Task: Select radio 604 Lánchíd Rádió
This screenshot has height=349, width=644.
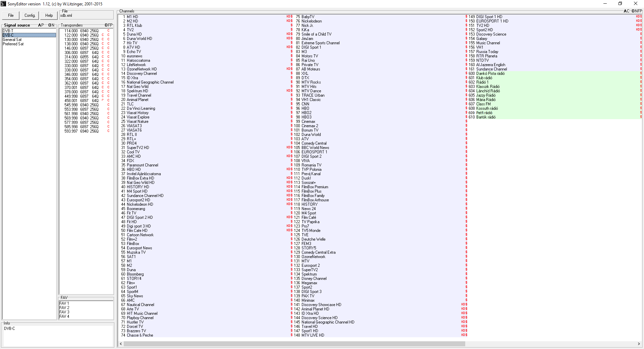Action: click(x=555, y=91)
